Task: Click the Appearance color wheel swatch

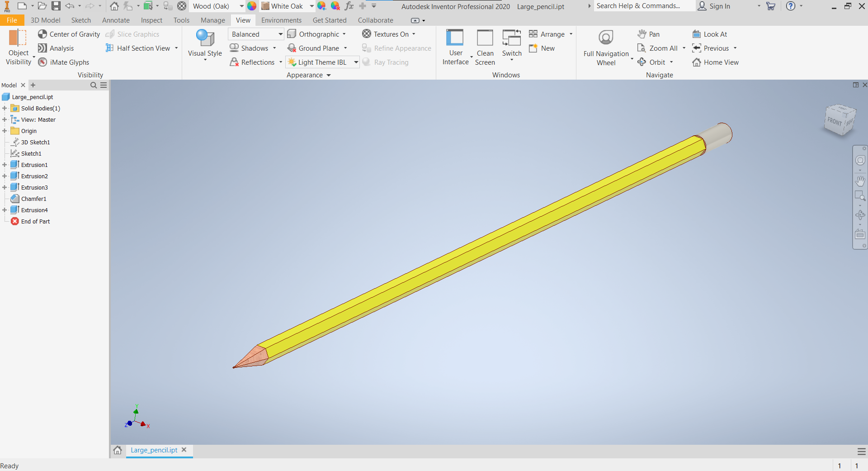Action: click(x=252, y=6)
